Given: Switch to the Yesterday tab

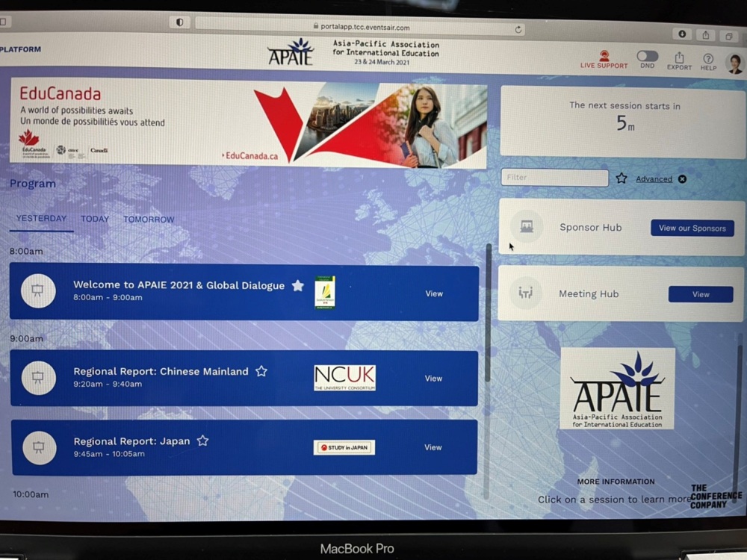Looking at the screenshot, I should [x=41, y=219].
